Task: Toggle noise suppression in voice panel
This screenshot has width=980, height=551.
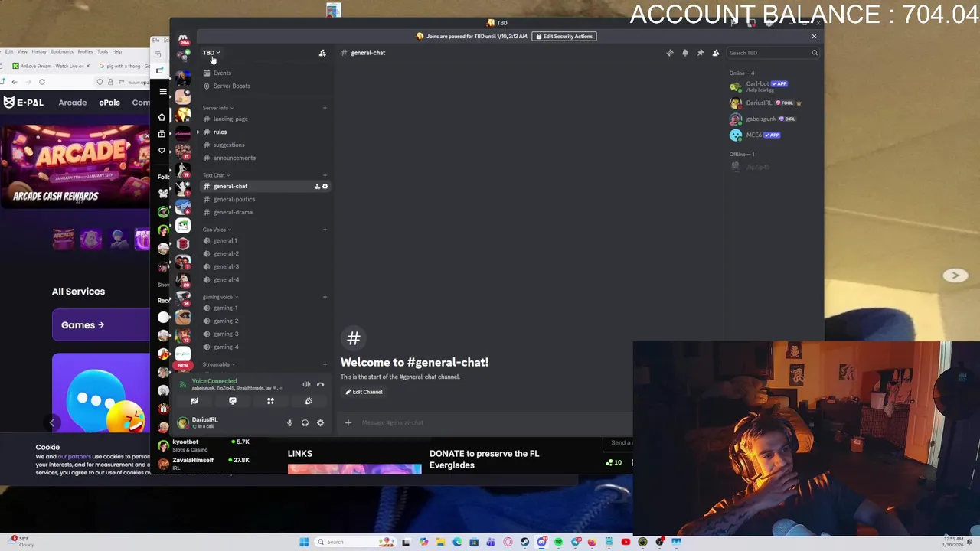Action: pyautogui.click(x=306, y=384)
